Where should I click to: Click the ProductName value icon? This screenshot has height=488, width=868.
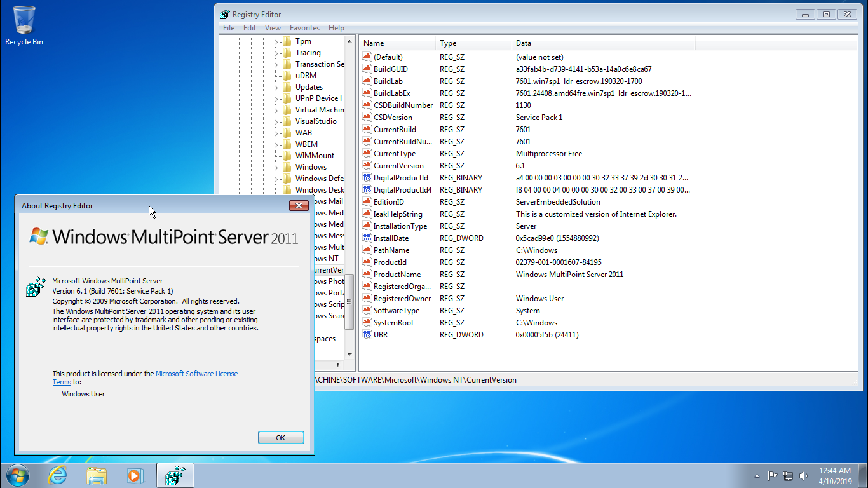coord(367,274)
